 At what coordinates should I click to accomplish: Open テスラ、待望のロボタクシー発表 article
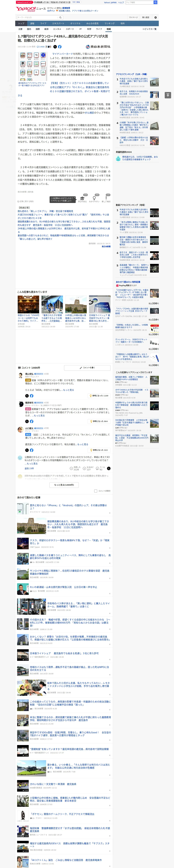coord(70,541)
